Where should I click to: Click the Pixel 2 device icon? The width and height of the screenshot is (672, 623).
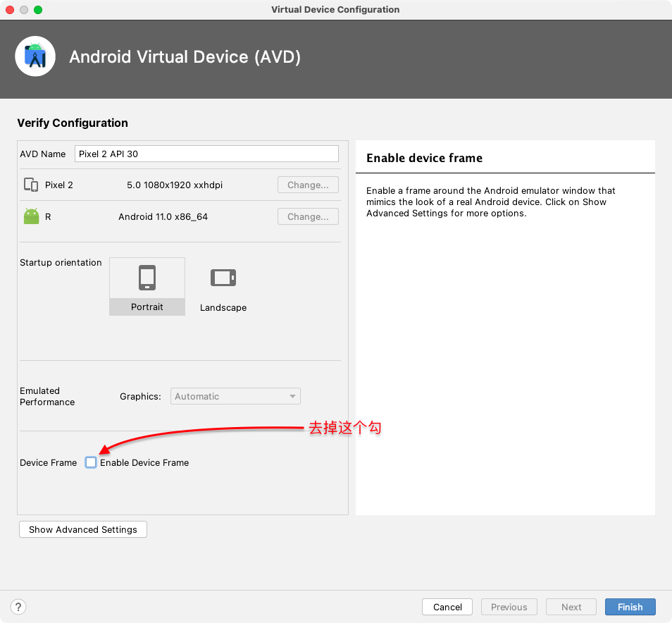point(31,185)
